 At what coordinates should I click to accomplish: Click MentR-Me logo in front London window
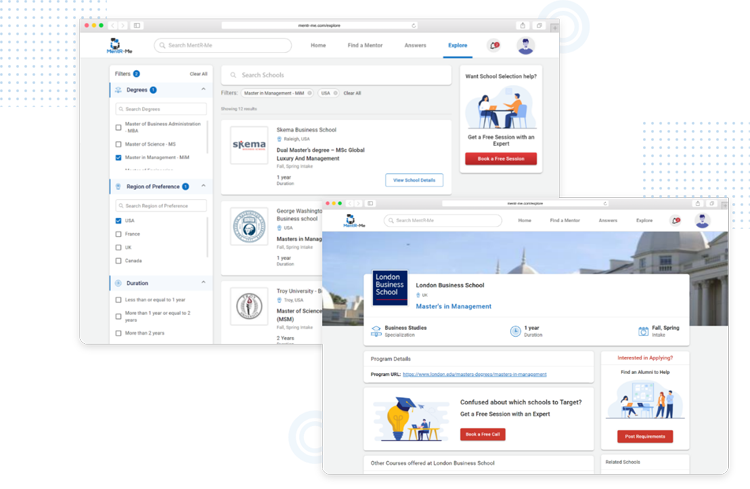pyautogui.click(x=354, y=221)
